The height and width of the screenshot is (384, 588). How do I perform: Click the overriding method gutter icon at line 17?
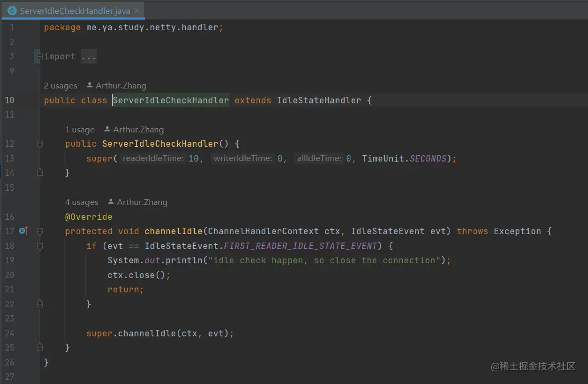pos(23,231)
